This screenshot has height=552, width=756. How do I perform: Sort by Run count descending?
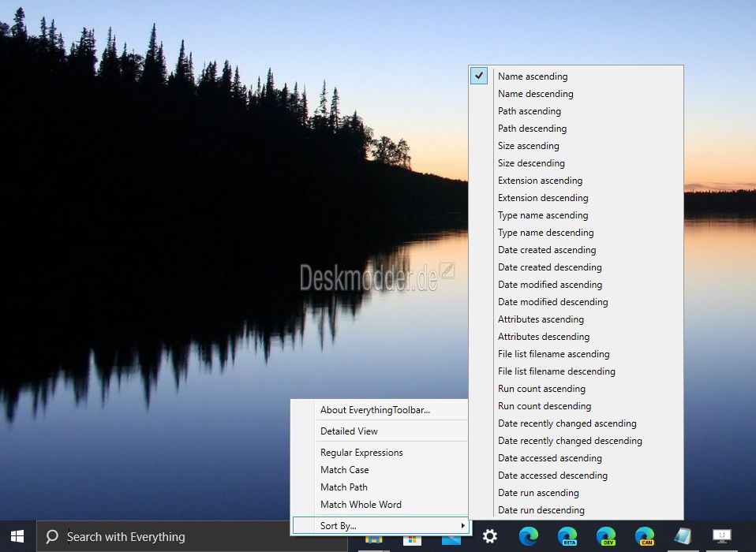[576, 405]
